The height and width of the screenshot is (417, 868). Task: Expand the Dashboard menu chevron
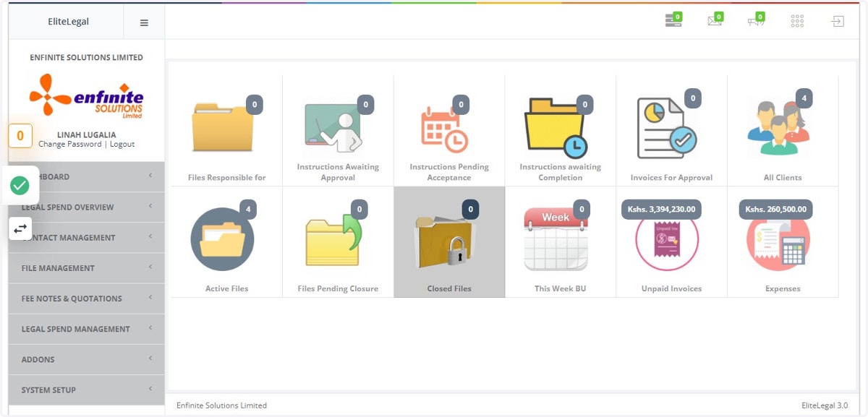[x=150, y=176]
